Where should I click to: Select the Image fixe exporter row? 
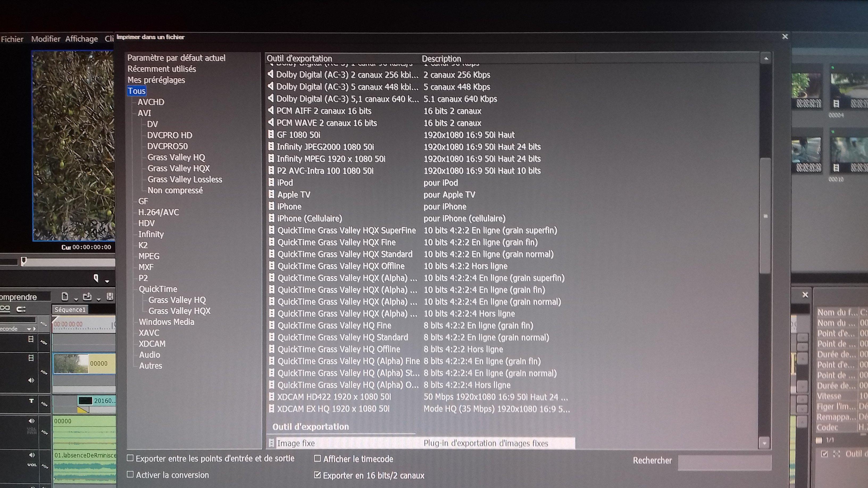pos(421,443)
